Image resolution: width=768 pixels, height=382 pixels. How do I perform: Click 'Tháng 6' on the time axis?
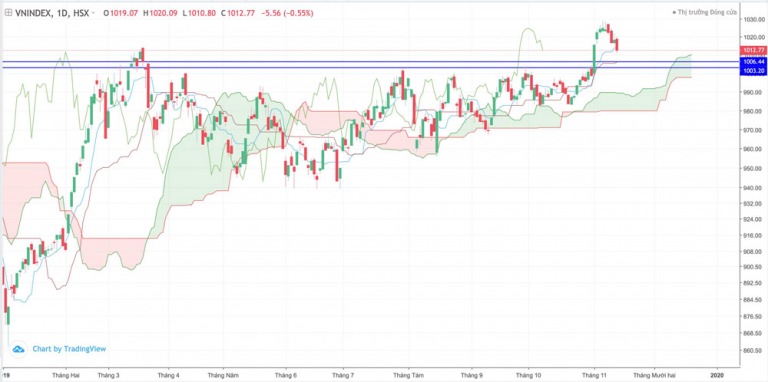(287, 376)
